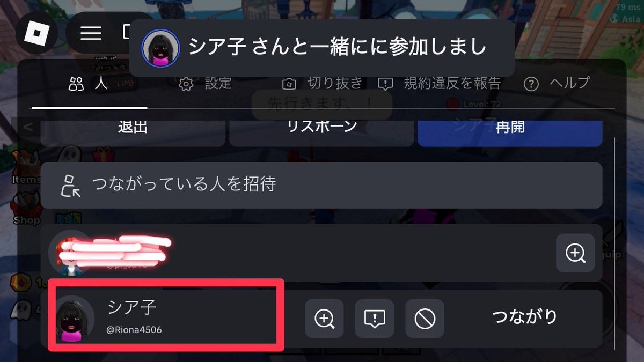644x362 pixels.
Task: Open Items bag icon on left
Action: pos(27,167)
